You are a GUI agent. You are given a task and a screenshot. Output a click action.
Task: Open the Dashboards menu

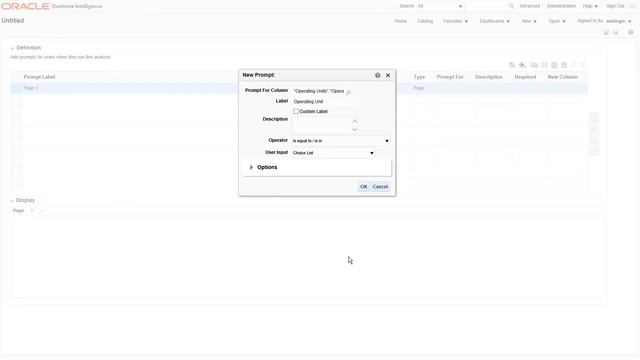pos(495,21)
